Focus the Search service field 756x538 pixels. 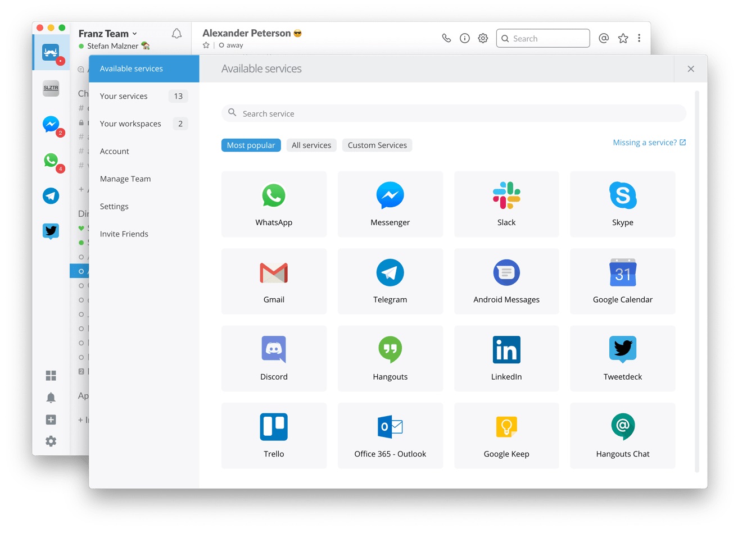pyautogui.click(x=454, y=113)
